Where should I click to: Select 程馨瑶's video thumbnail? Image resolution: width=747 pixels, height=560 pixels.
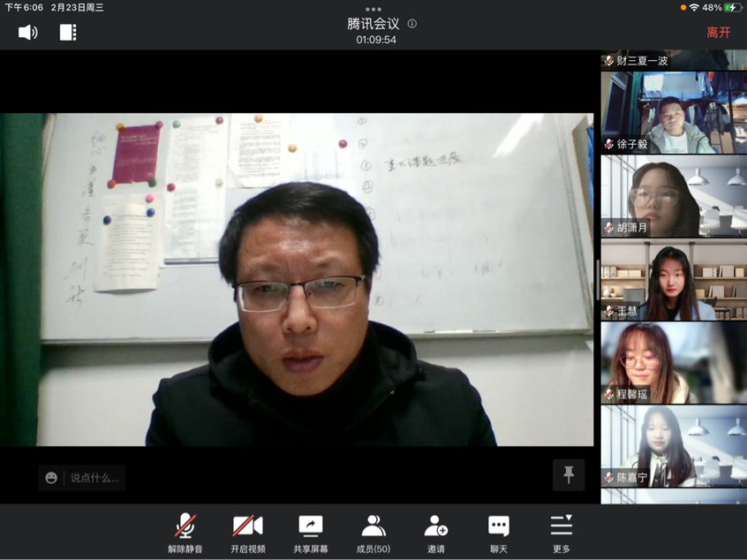tap(674, 363)
